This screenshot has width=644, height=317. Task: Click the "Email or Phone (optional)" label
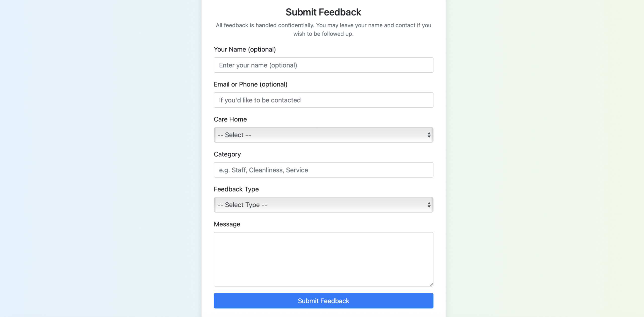250,84
